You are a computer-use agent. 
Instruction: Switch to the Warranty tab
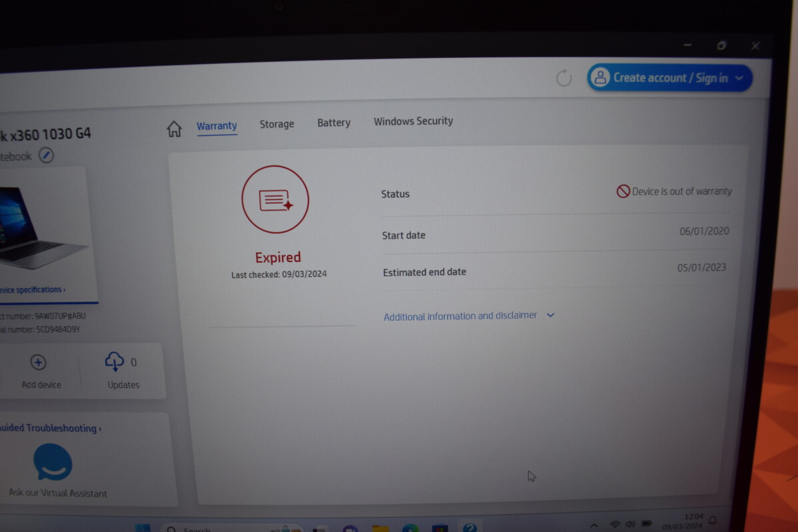(x=217, y=126)
